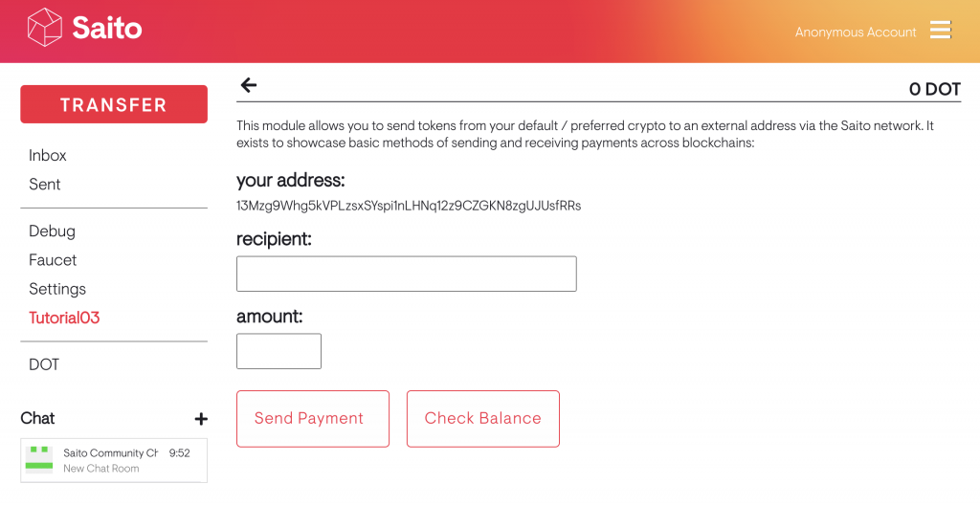Click the recipient address input field
The height and width of the screenshot is (506, 980).
(407, 274)
